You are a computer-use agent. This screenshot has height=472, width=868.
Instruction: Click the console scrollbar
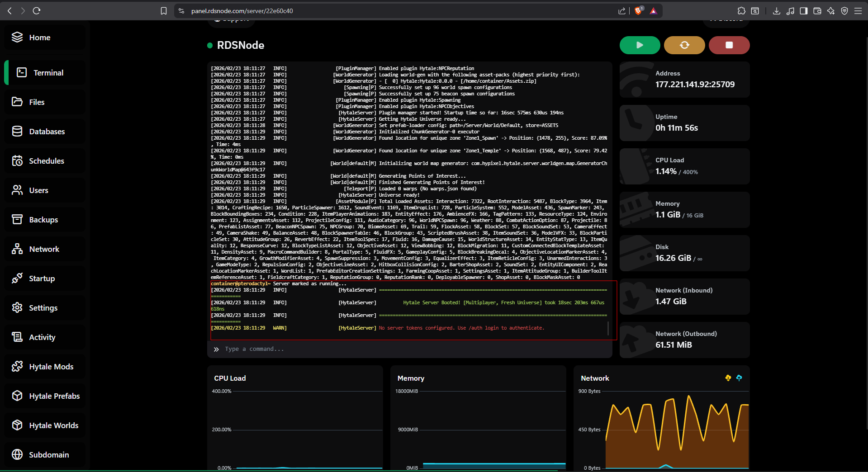tap(608, 328)
